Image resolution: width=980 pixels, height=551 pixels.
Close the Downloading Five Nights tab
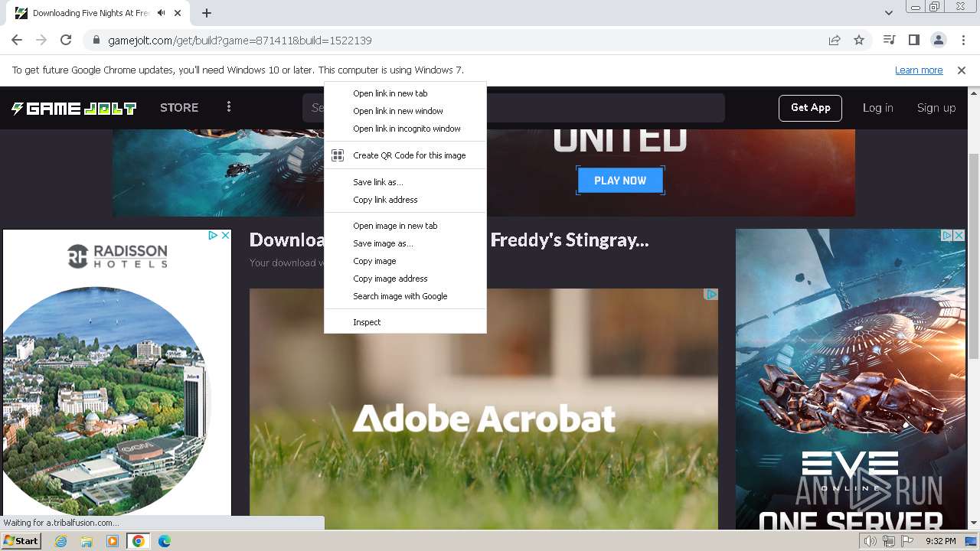[178, 13]
